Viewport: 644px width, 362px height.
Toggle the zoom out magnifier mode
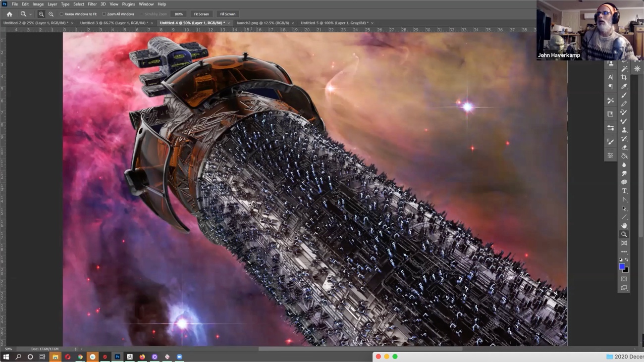[x=51, y=14]
